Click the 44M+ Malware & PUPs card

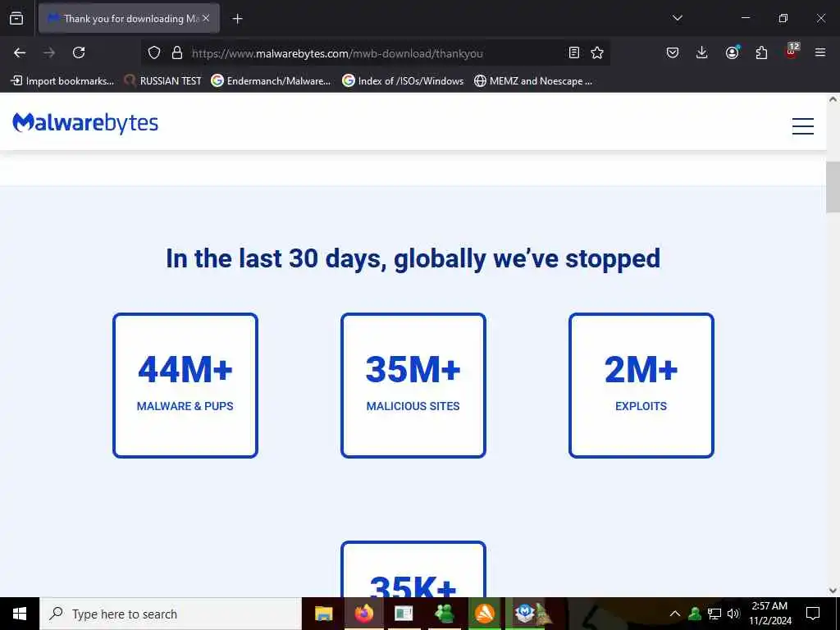(185, 386)
